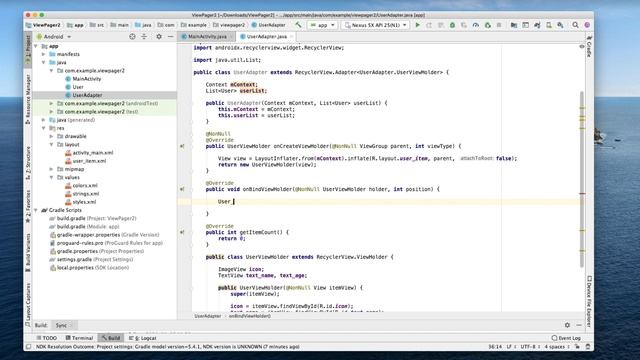Image resolution: width=640 pixels, height=360 pixels.
Task: Open the Terminal tool window tab
Action: pos(79,338)
